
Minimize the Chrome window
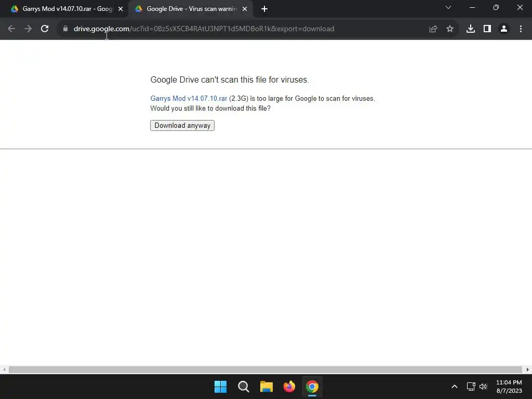coord(472,7)
